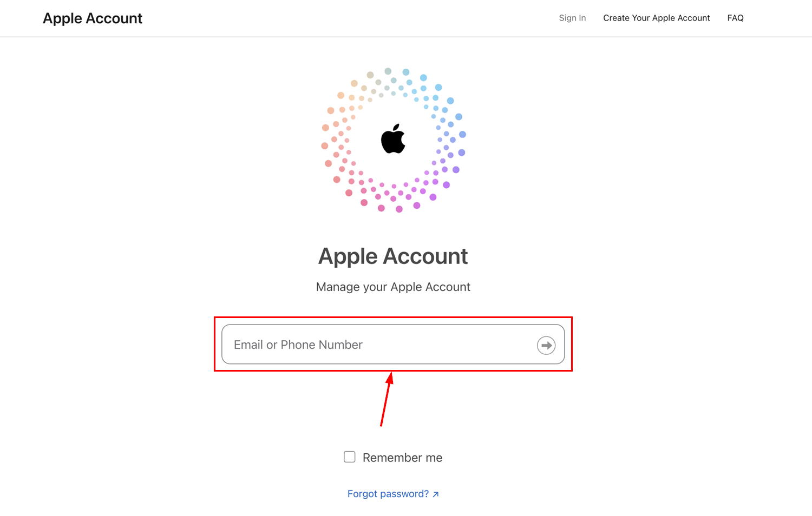
Task: Click the Manage your Apple Account subtitle
Action: [x=393, y=287]
